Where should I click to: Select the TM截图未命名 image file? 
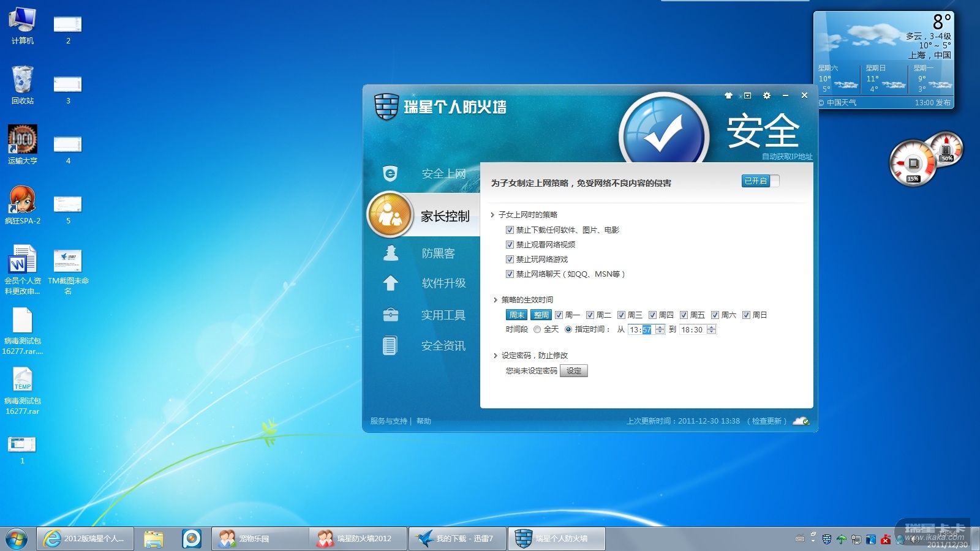pos(68,271)
